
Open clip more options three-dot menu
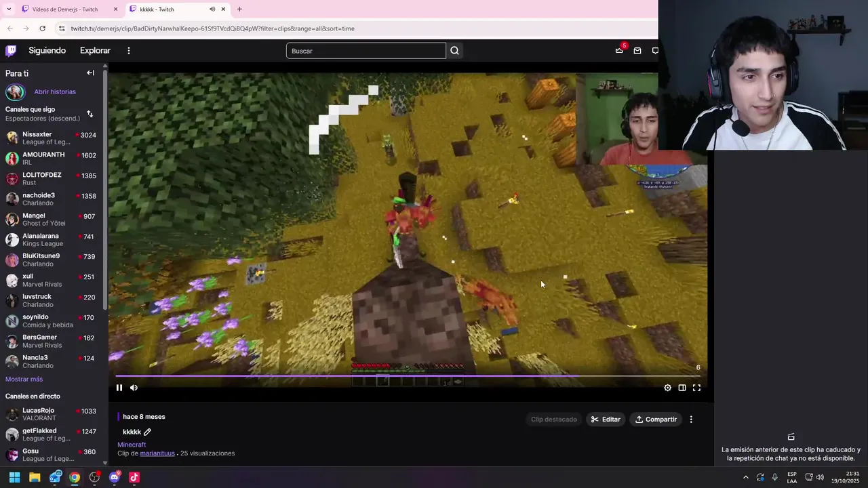[691, 420]
